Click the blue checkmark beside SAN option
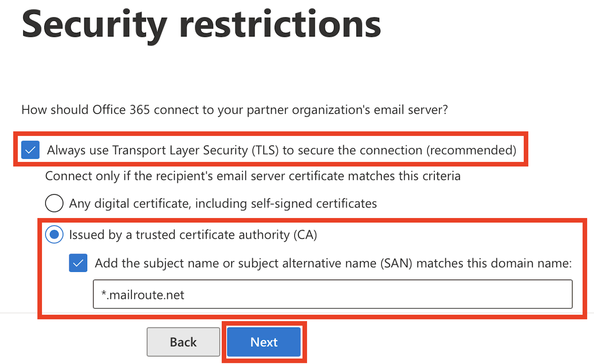Viewport: 594px width, 364px height. (x=78, y=263)
